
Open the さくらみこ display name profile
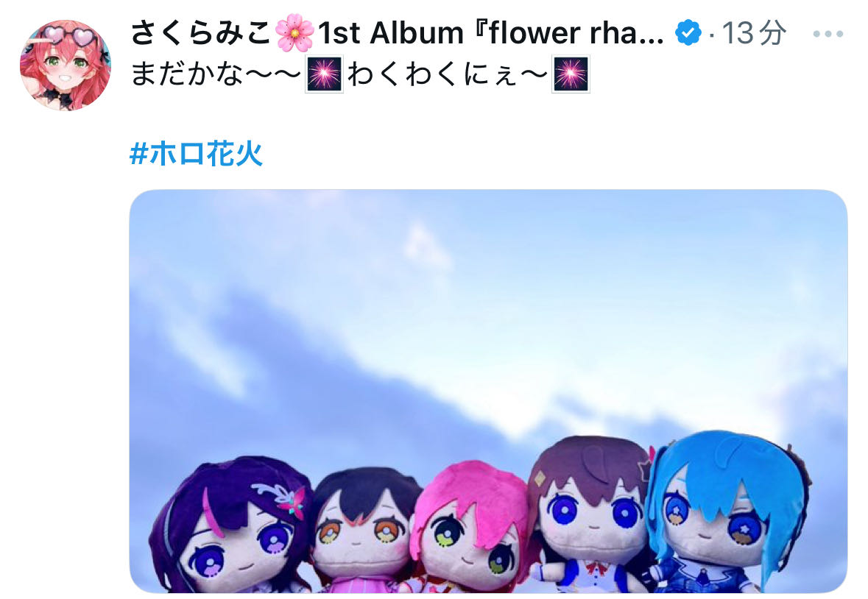[201, 32]
